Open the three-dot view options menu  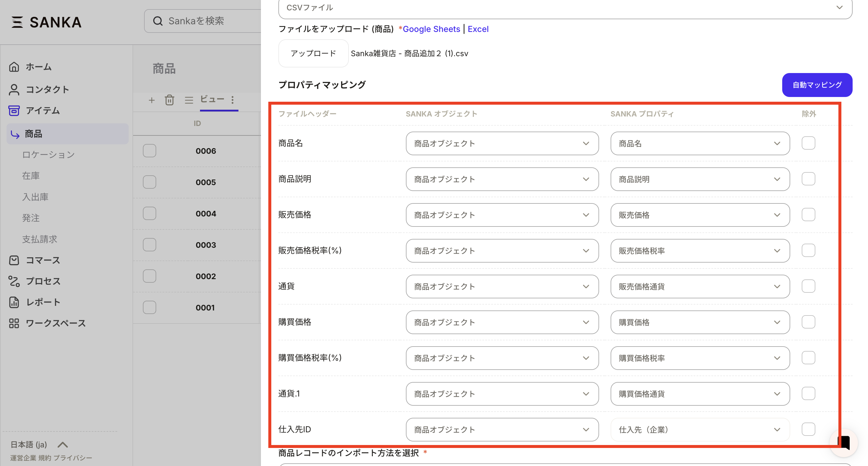pyautogui.click(x=233, y=100)
